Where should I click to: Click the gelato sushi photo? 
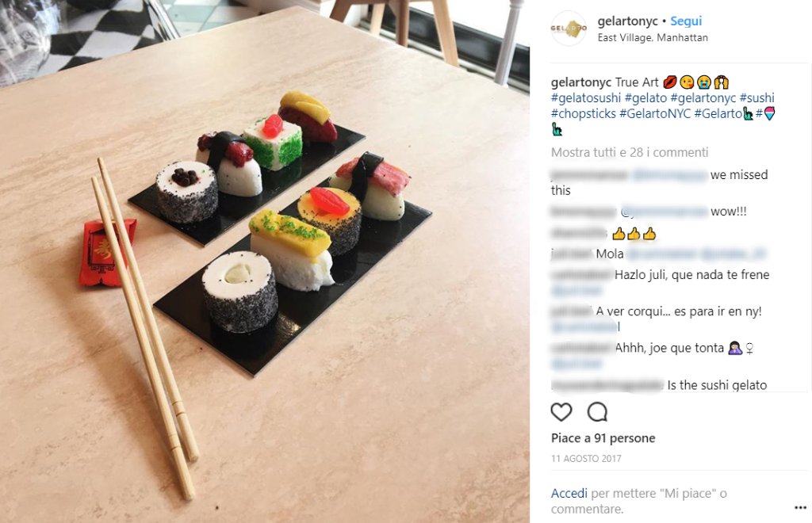(x=265, y=261)
